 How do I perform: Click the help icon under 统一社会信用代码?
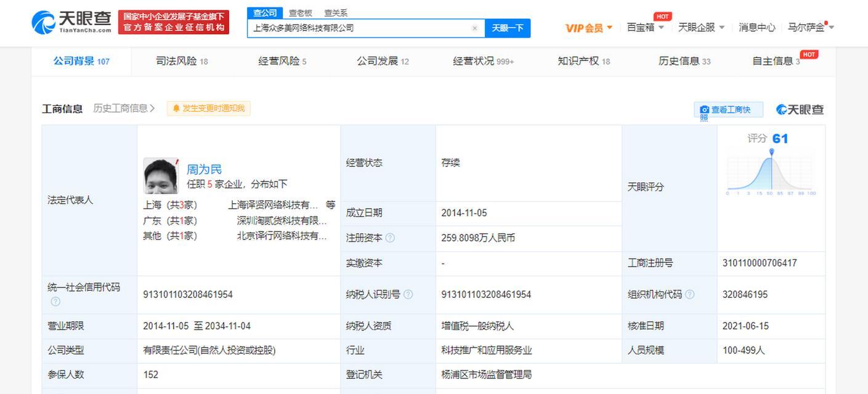pos(55,302)
